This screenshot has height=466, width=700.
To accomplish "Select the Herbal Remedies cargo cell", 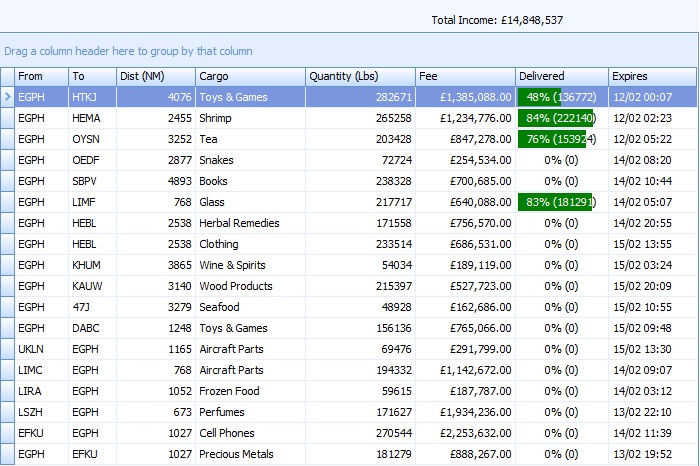I will click(250, 223).
